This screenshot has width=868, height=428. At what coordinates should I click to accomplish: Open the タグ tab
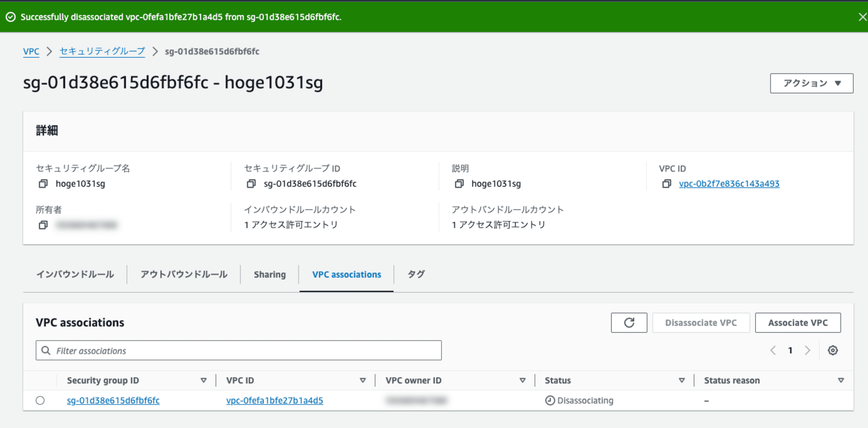[x=416, y=274]
